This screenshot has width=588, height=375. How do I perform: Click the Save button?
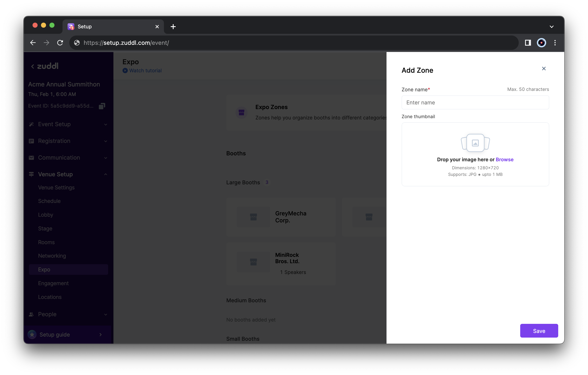click(539, 331)
